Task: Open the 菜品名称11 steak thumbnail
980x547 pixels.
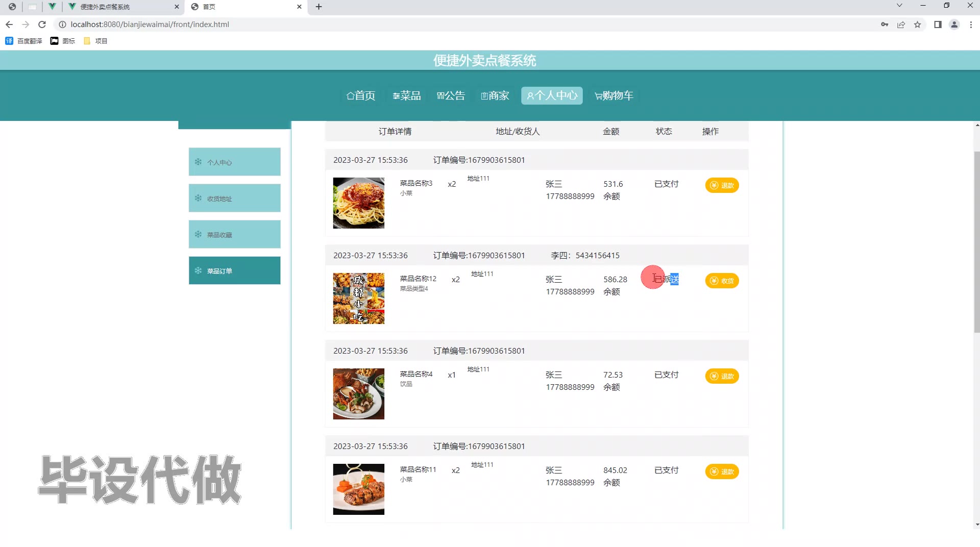Action: point(359,489)
